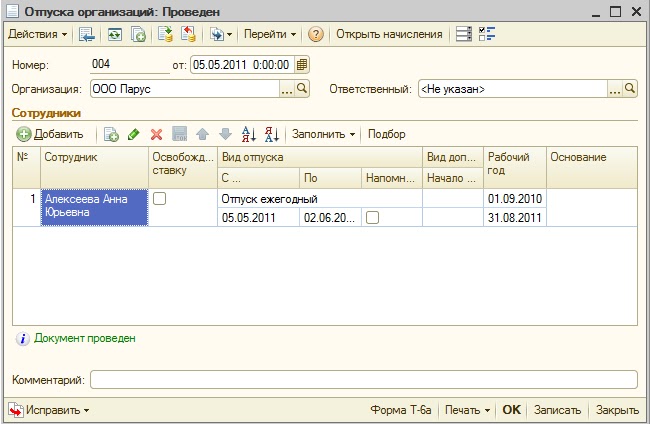Click the unpost document icon with red arrow
Viewport: 650px width, 424px height.
188,34
